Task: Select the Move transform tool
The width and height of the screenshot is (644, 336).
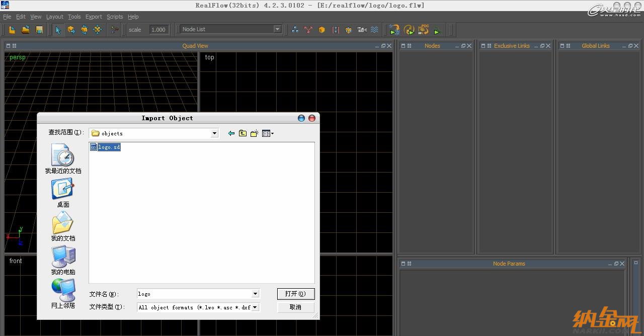Action: pyautogui.click(x=71, y=30)
